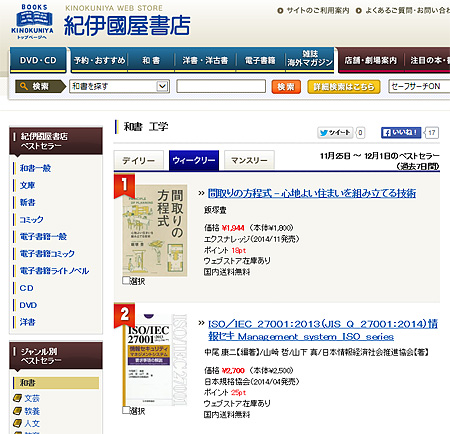Open 文庫 bestseller link
Viewport: 450px width, 434px height.
(27, 185)
